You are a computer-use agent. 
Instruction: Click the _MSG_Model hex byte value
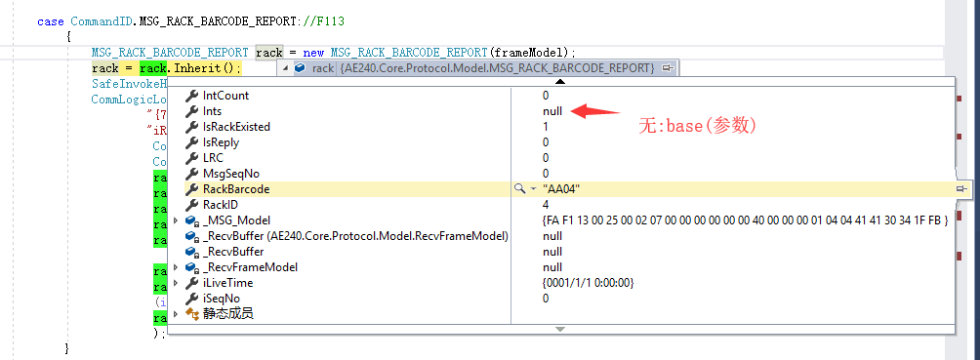(x=746, y=220)
